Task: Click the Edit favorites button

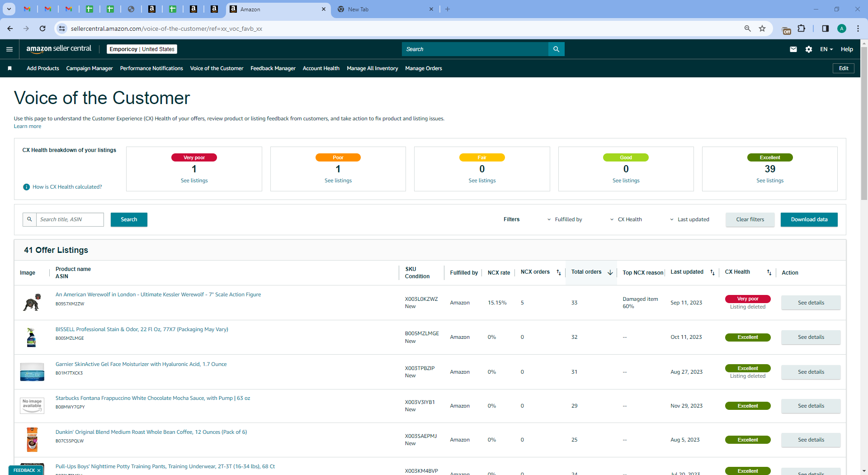Action: (x=844, y=68)
